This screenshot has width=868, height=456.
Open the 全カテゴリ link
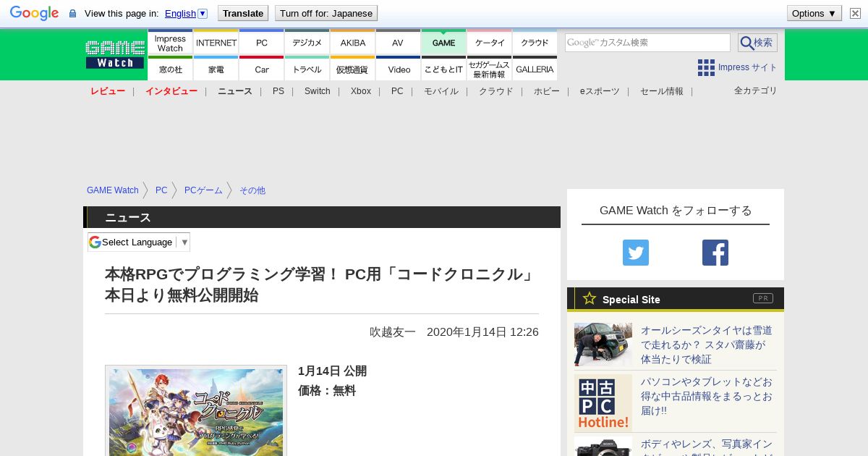756,90
